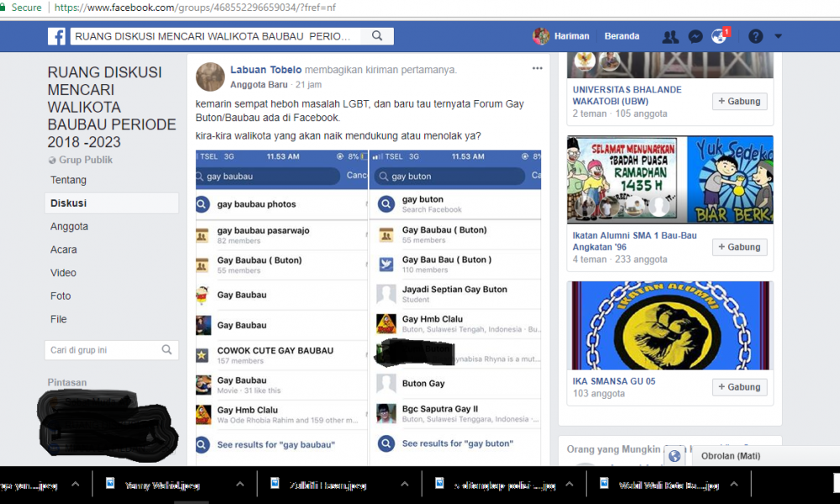Select the Diskusi section
The width and height of the screenshot is (840, 504).
tap(112, 203)
